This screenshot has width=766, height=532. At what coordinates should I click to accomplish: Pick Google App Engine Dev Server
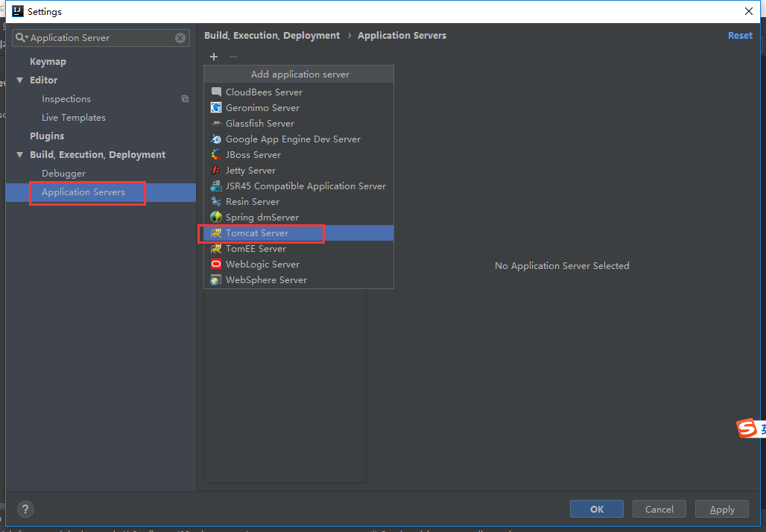(x=299, y=139)
